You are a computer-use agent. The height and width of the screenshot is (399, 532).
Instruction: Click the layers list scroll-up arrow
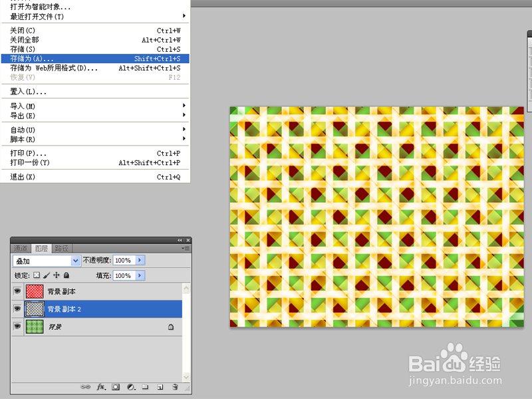[186, 289]
